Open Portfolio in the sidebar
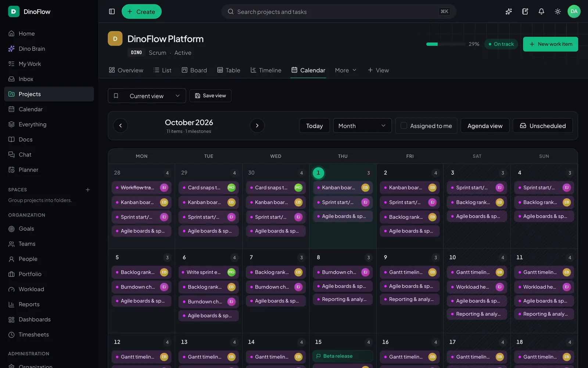 [x=49, y=274]
